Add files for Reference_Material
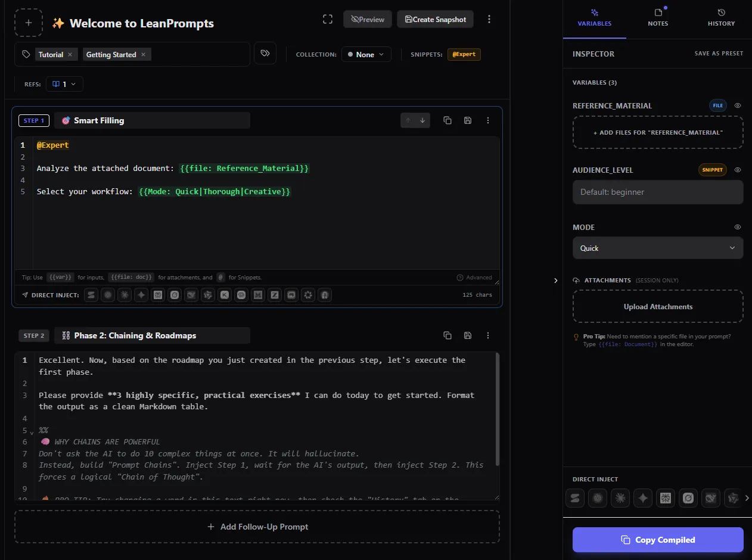Screen dimensions: 752x560 (x=658, y=132)
